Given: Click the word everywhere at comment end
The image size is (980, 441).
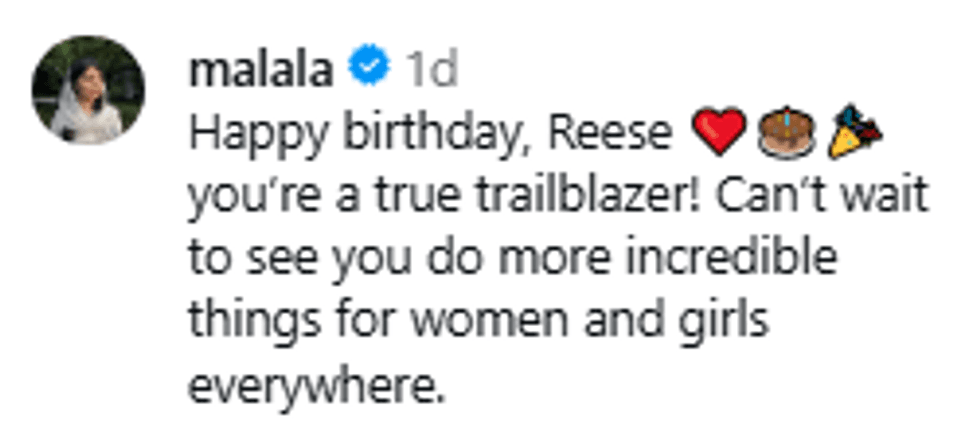Looking at the screenshot, I should click(x=314, y=383).
